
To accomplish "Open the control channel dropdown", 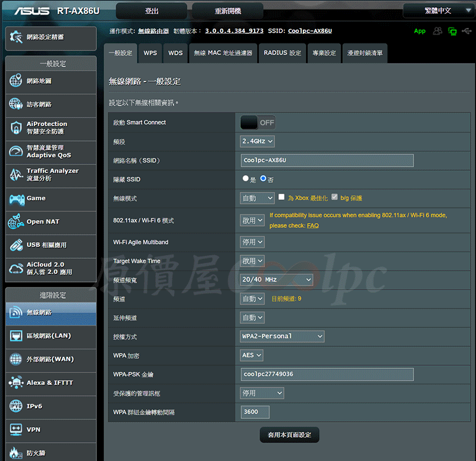I will [x=252, y=299].
